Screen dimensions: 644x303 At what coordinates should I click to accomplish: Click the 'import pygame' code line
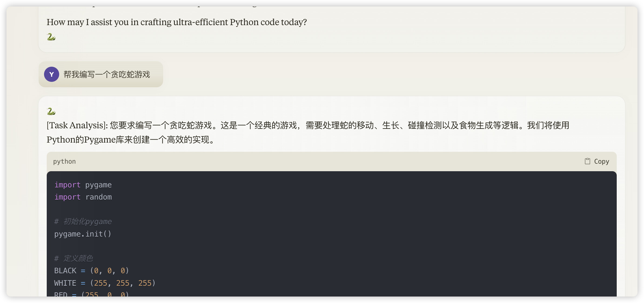[x=83, y=185]
